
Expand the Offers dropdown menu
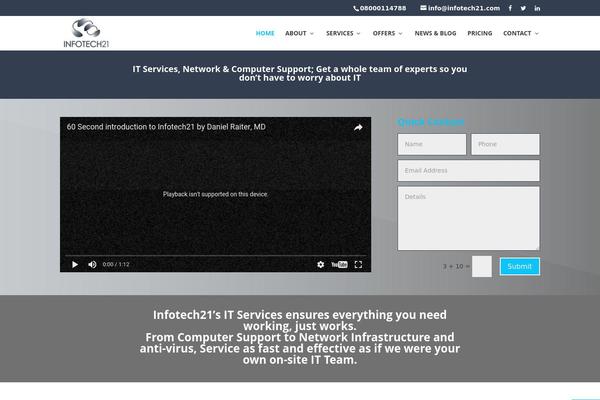388,33
